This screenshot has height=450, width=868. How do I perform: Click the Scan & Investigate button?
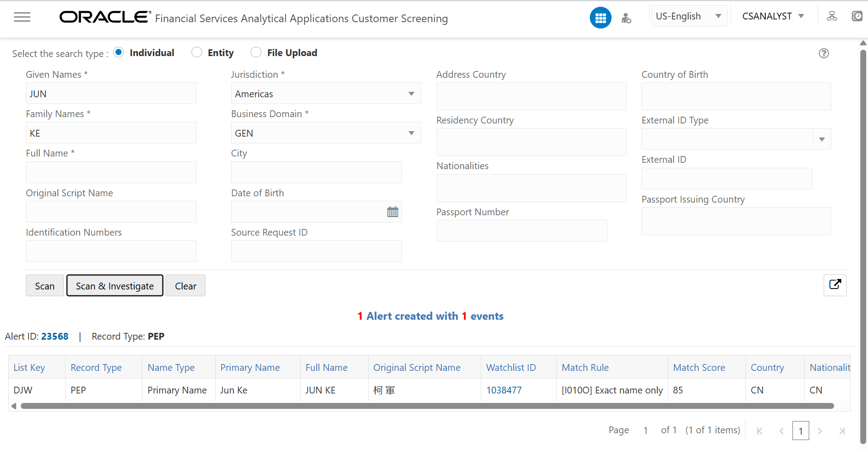pyautogui.click(x=114, y=285)
